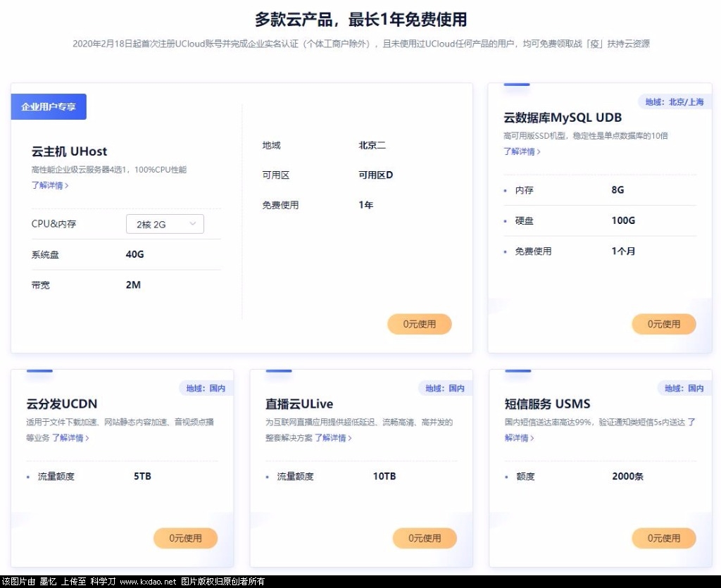Click the 2020年2月18日起 eligibility notice text

pyautogui.click(x=361, y=44)
